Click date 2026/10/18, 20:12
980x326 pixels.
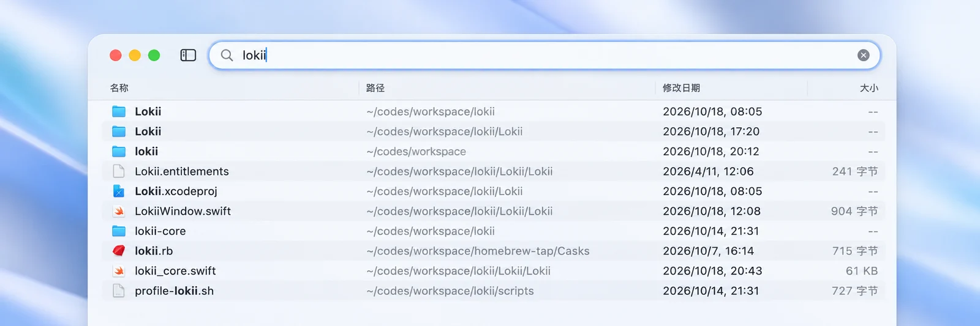click(711, 151)
